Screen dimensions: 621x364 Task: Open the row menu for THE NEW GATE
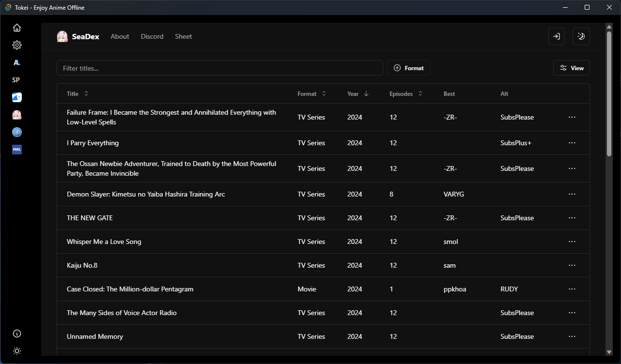(x=572, y=218)
